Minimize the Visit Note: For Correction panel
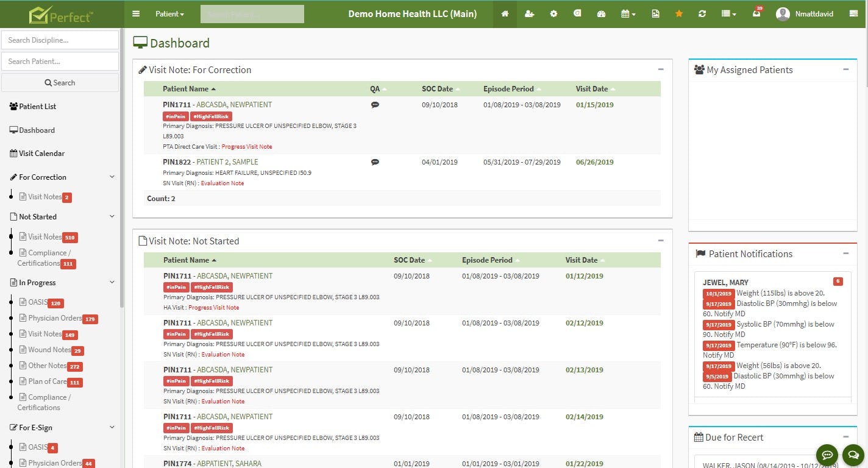This screenshot has height=468, width=868. [x=661, y=69]
